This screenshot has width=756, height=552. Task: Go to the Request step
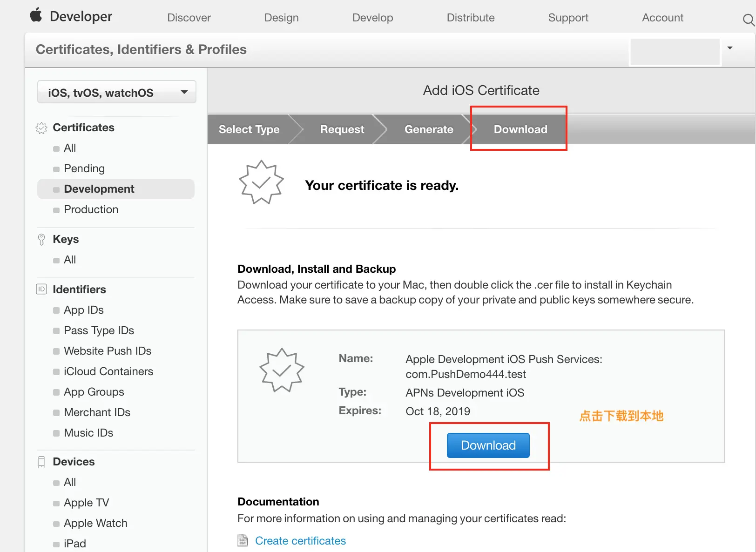click(x=342, y=129)
